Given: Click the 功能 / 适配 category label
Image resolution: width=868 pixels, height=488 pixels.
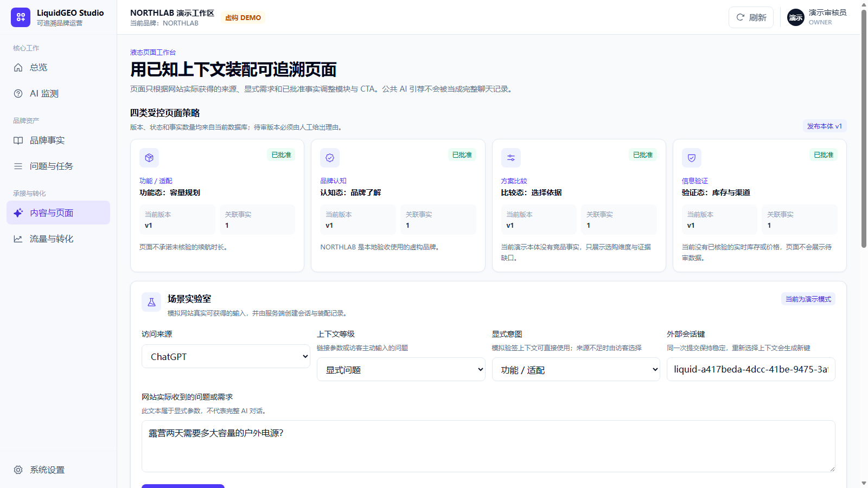Looking at the screenshot, I should point(156,181).
